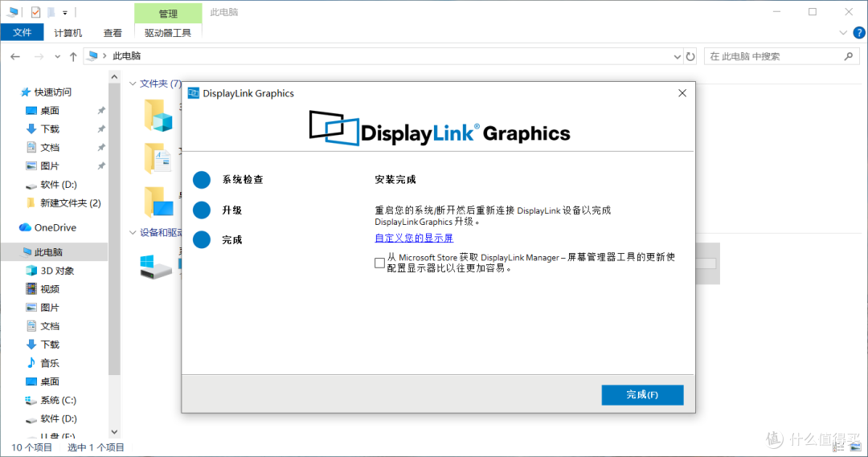The image size is (868, 457).
Task: Open the 新建文件夹 (2) folder
Action: (70, 203)
